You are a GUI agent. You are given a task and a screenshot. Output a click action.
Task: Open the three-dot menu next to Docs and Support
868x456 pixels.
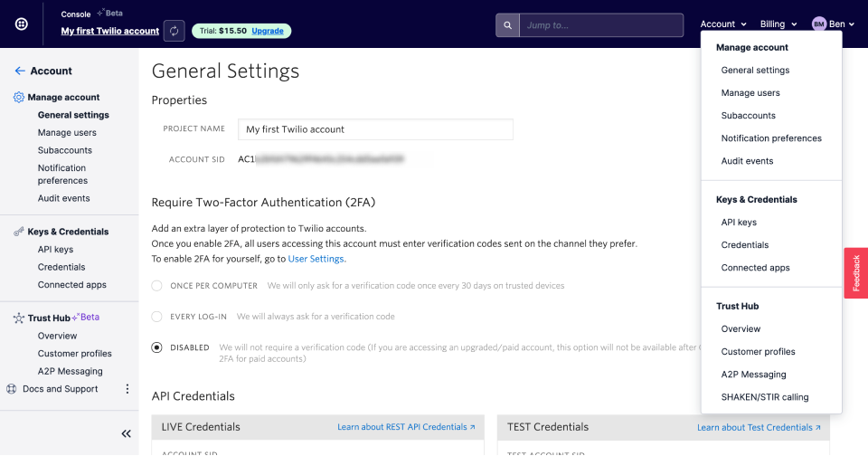(127, 389)
